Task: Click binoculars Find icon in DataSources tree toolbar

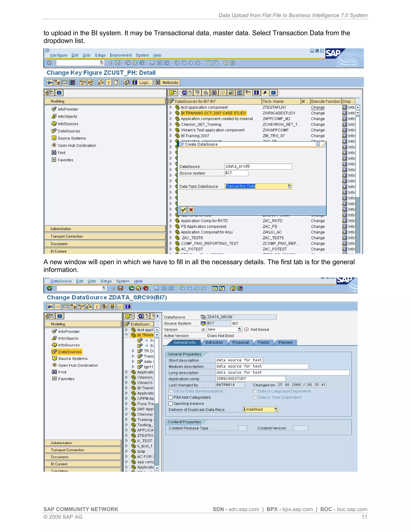Action: click(214, 93)
